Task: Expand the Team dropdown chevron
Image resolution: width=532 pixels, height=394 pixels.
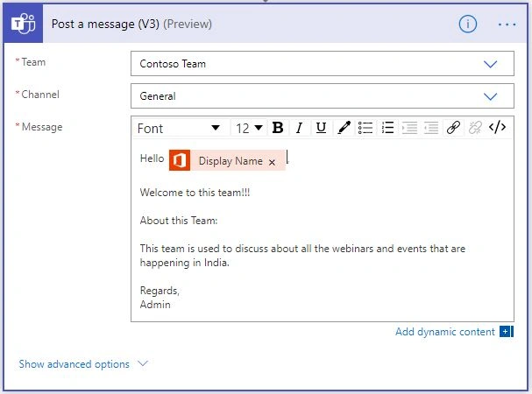Action: [x=490, y=64]
